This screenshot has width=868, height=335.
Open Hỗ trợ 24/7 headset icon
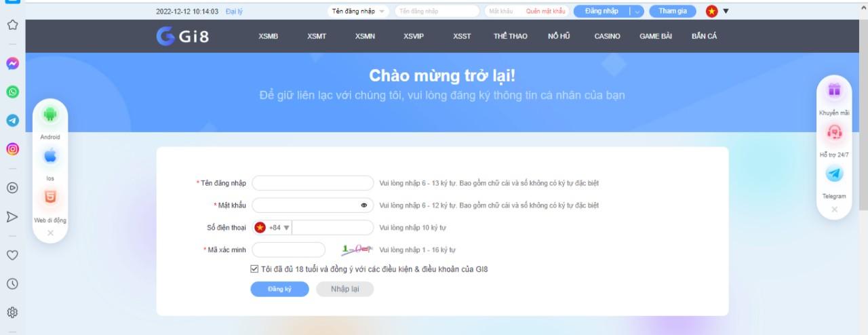834,132
